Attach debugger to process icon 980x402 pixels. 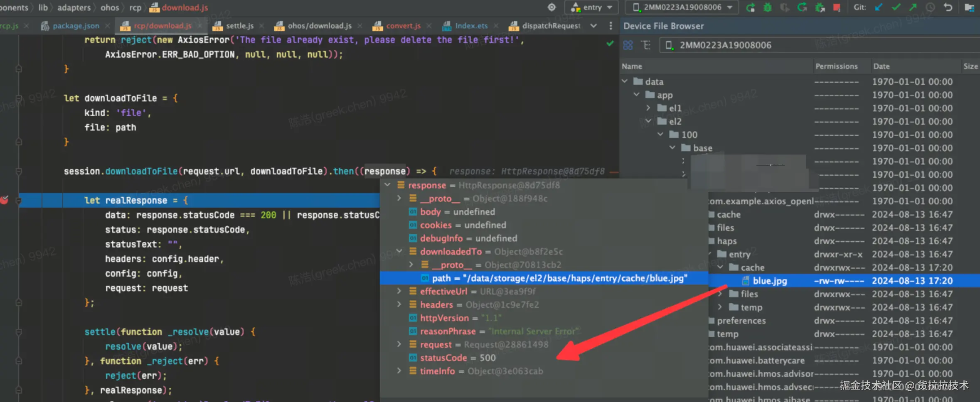click(x=820, y=7)
